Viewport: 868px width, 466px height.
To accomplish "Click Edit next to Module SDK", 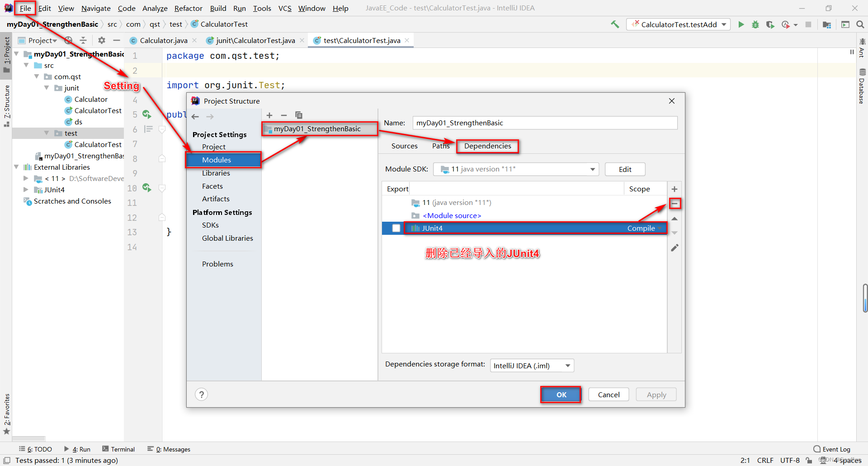I will (x=625, y=169).
